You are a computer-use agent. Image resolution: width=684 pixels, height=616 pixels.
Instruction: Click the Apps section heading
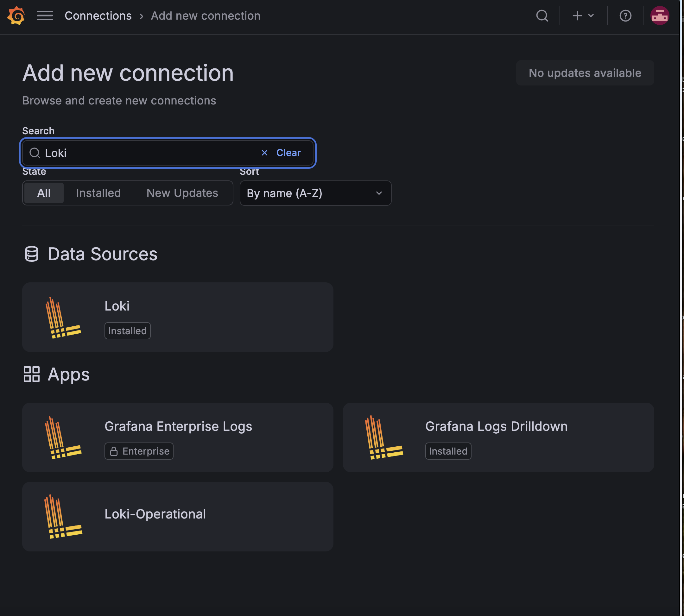click(68, 375)
